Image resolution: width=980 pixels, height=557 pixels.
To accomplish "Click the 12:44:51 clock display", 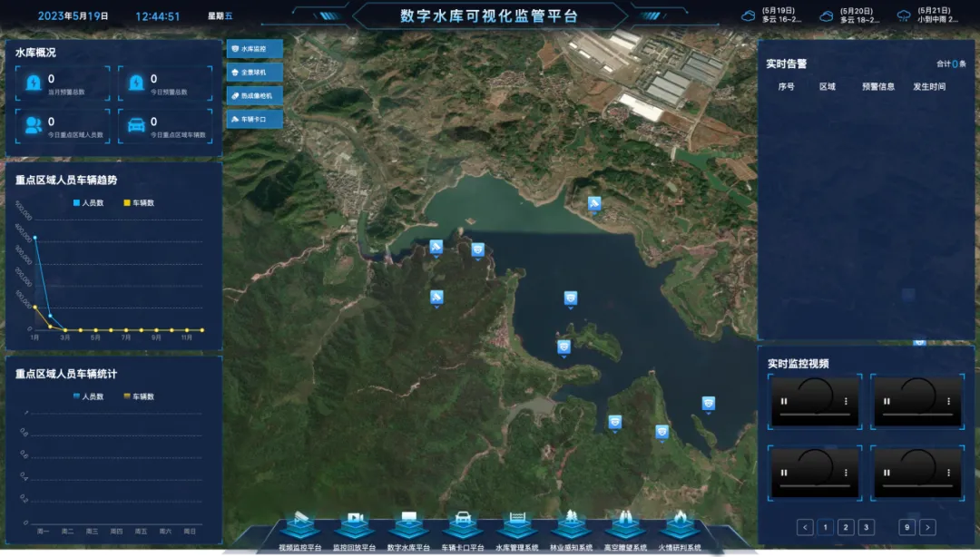I will [158, 16].
